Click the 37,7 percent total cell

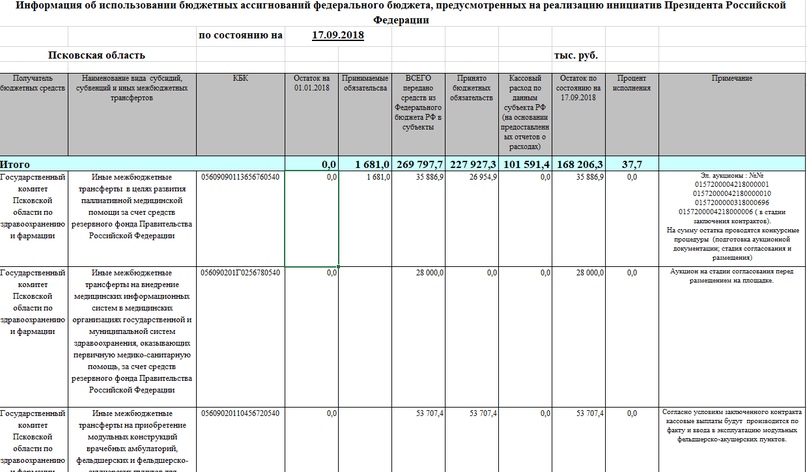click(x=632, y=164)
